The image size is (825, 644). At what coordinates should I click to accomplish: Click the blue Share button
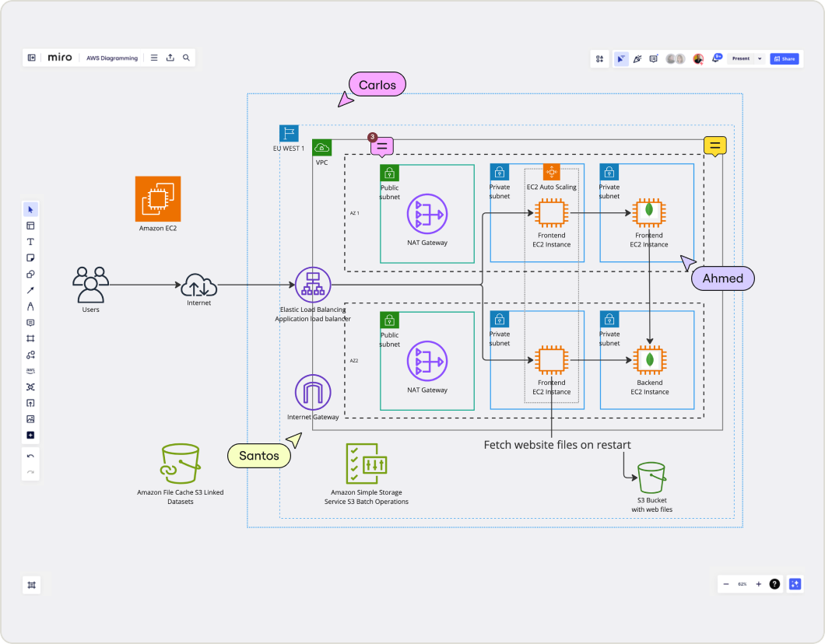[x=784, y=59]
